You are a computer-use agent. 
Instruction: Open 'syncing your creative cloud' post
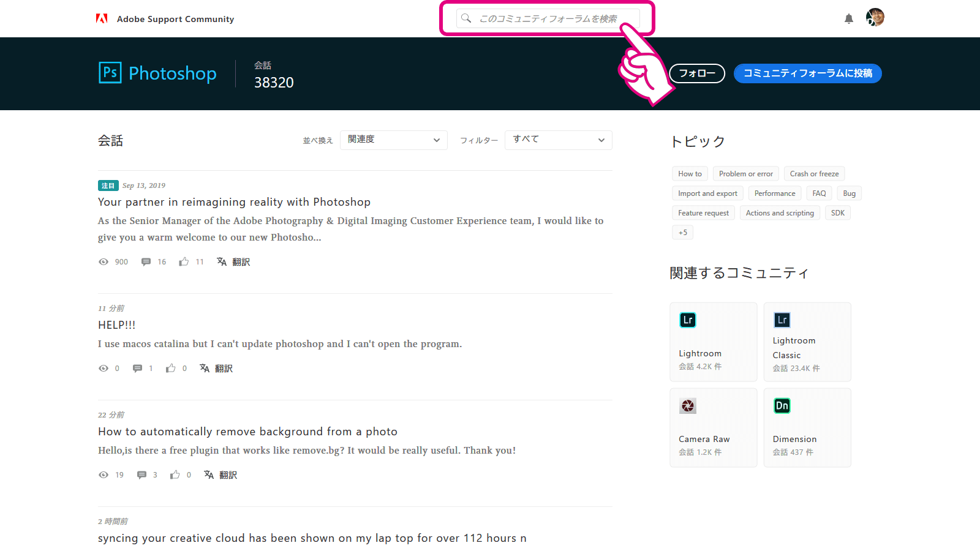point(312,538)
